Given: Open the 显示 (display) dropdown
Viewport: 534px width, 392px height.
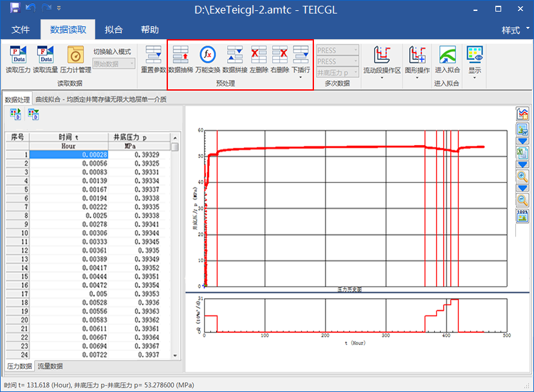Looking at the screenshot, I should pos(475,78).
